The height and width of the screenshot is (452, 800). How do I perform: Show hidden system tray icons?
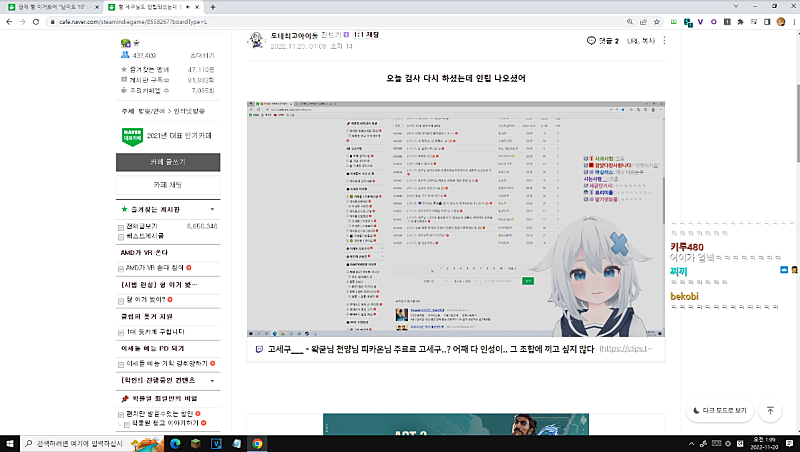pos(691,444)
